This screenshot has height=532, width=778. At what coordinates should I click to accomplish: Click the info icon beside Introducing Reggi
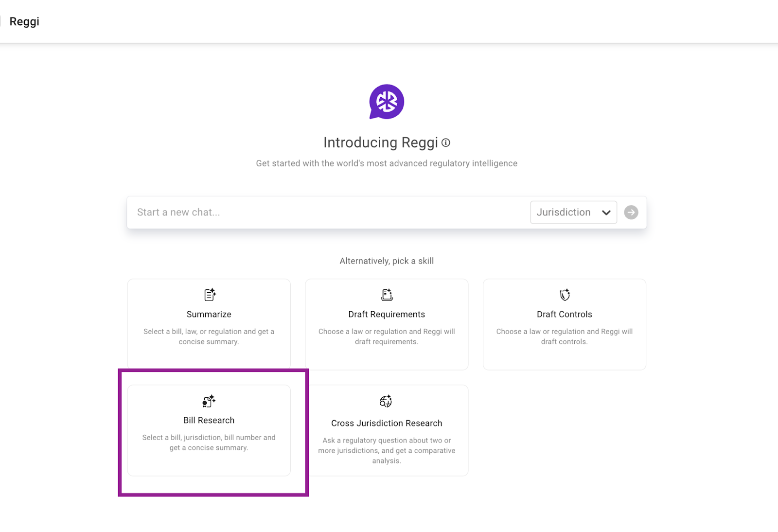click(446, 142)
